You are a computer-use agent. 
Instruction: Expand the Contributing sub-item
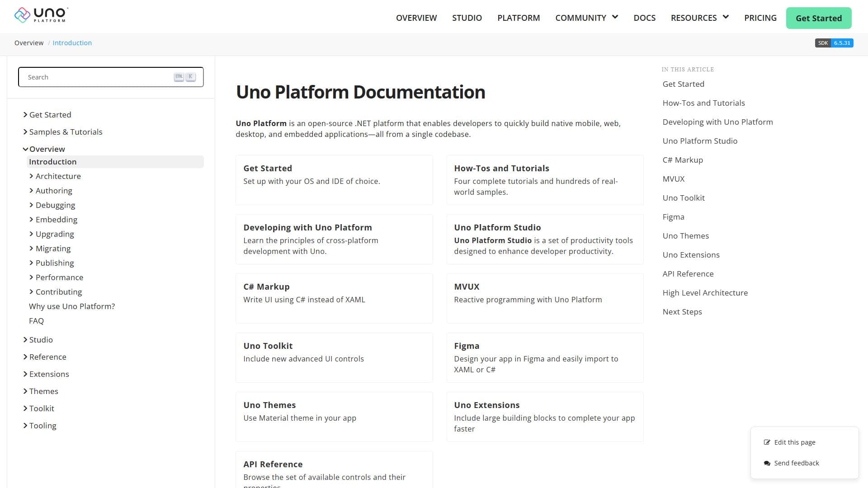pyautogui.click(x=31, y=292)
